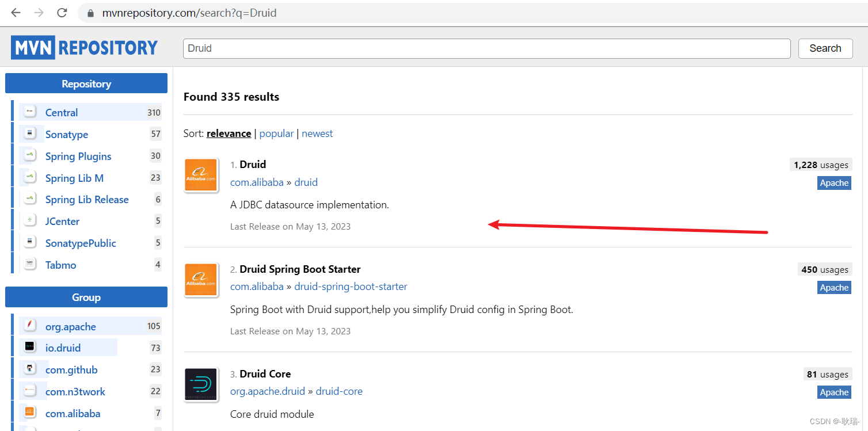Screen dimensions: 868x431
Task: Filter by Spring Plugins repository
Action: pos(78,157)
